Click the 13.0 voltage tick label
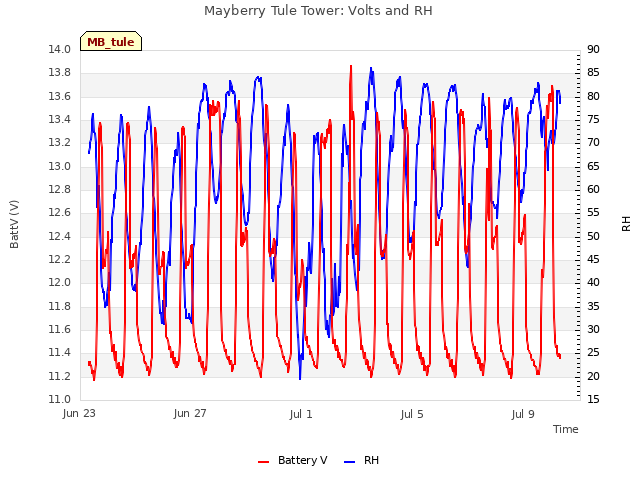This screenshot has width=640, height=480. [x=60, y=166]
